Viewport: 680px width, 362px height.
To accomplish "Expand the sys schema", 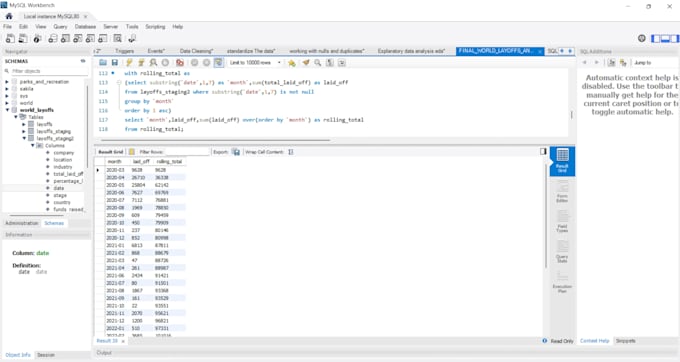I will (7, 96).
